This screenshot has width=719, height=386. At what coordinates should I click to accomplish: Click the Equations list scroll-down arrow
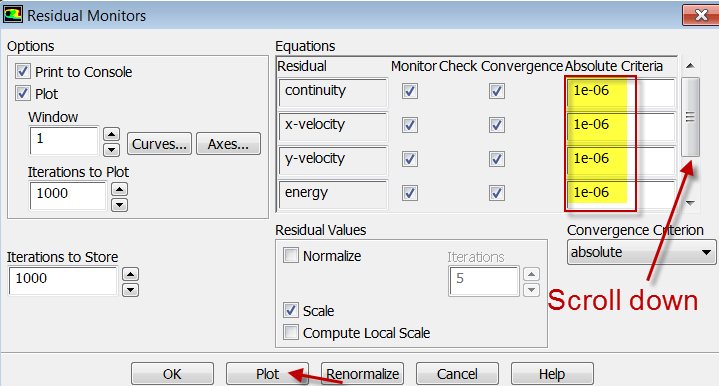coord(690,203)
